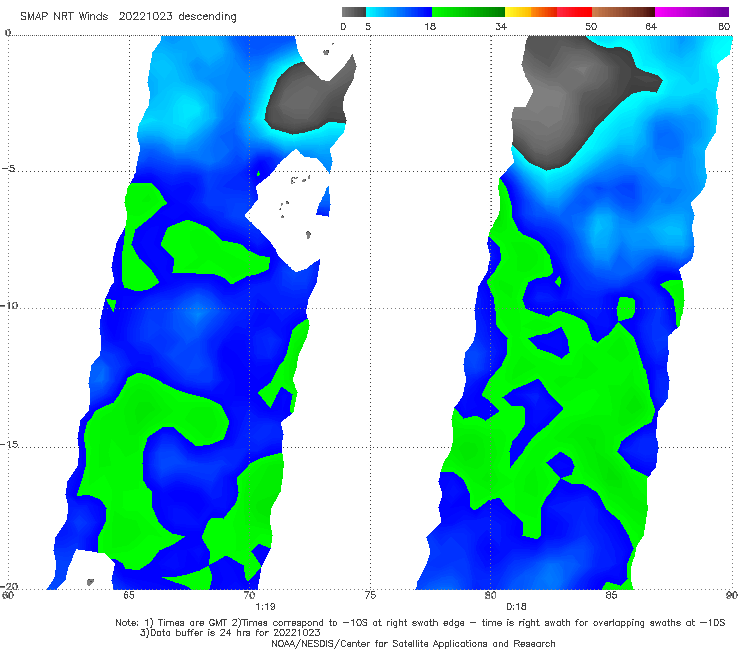Click the large gray low-wind patch in right swath
Image resolution: width=740 pixels, height=650 pixels.
(566, 94)
